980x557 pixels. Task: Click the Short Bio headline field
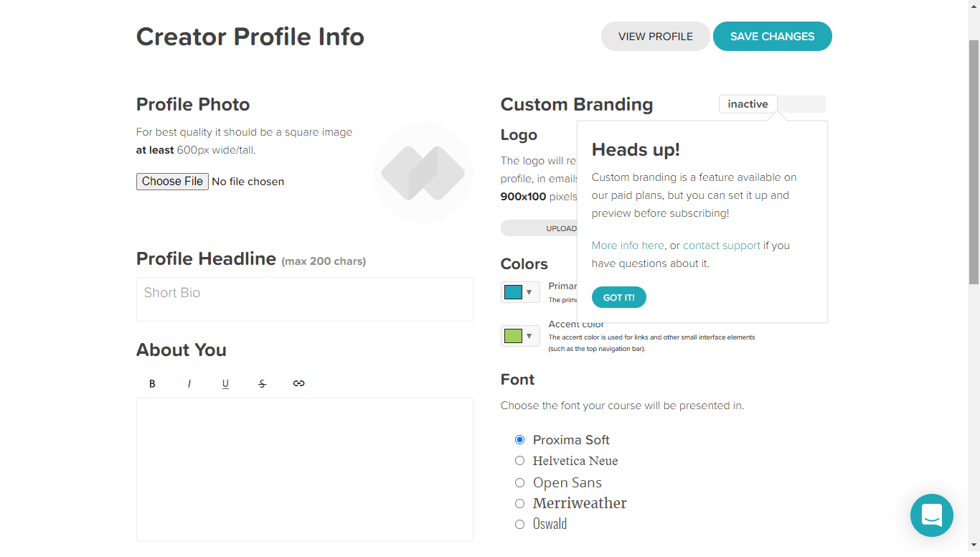[304, 299]
